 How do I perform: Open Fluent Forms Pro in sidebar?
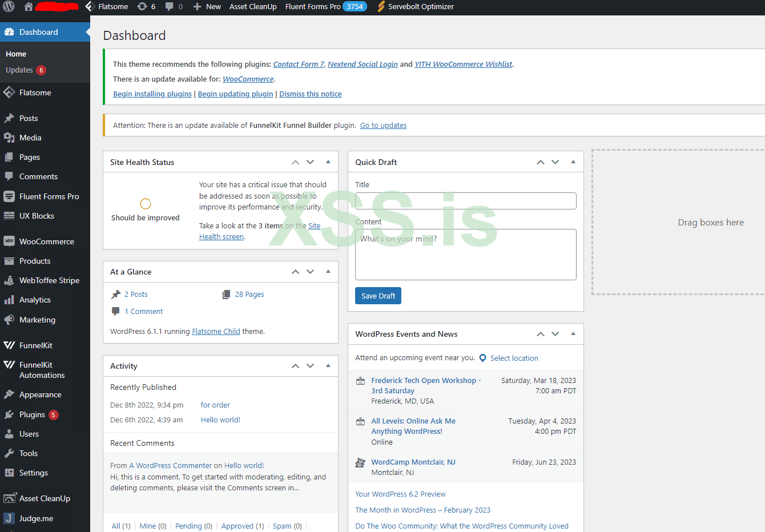[x=45, y=196]
